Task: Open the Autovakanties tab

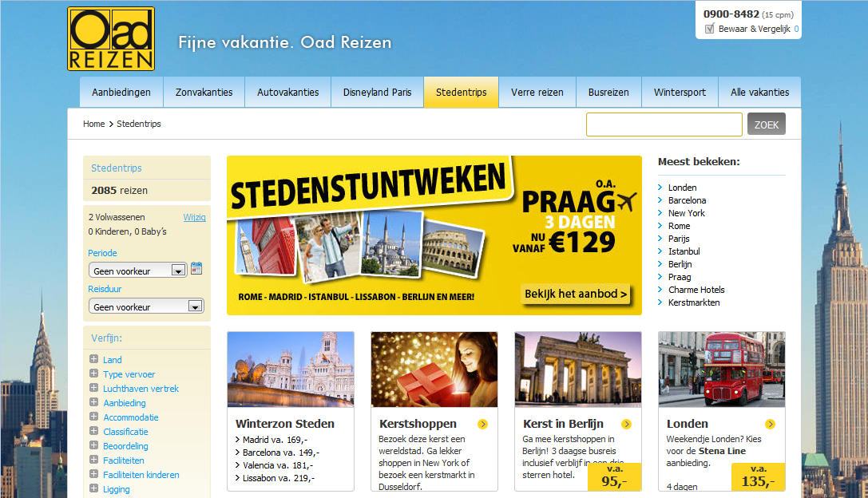Action: tap(287, 93)
